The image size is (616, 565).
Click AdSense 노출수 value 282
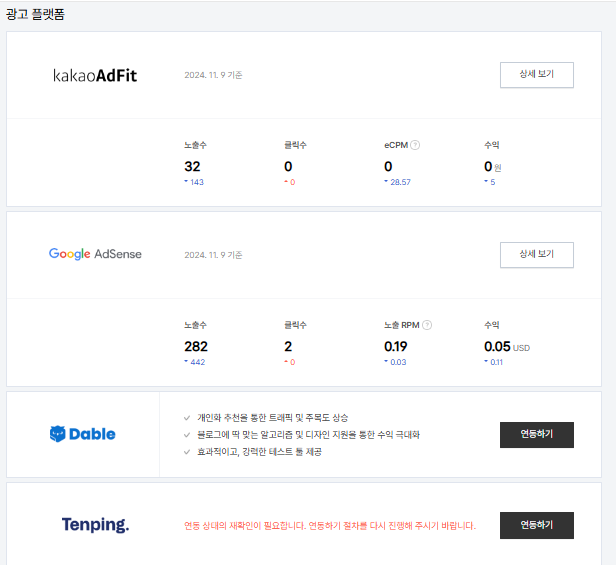click(x=196, y=346)
